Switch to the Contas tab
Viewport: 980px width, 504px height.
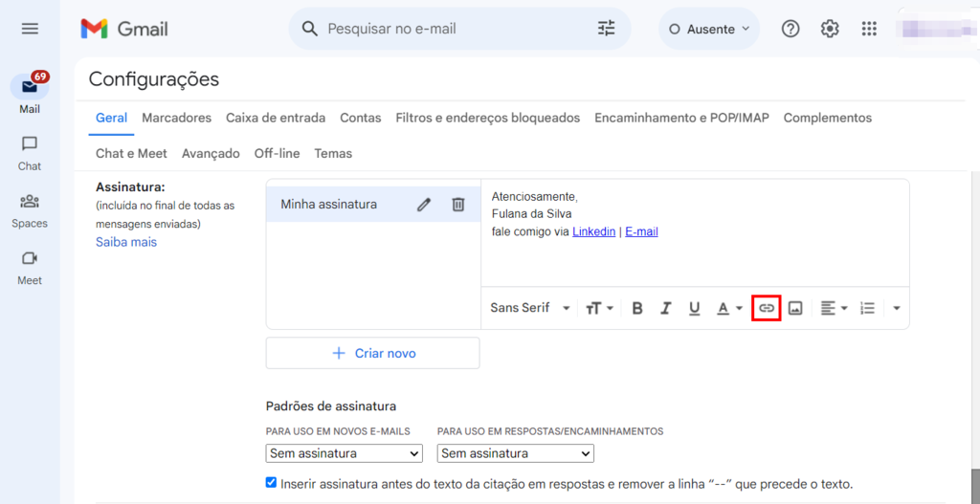click(x=361, y=118)
